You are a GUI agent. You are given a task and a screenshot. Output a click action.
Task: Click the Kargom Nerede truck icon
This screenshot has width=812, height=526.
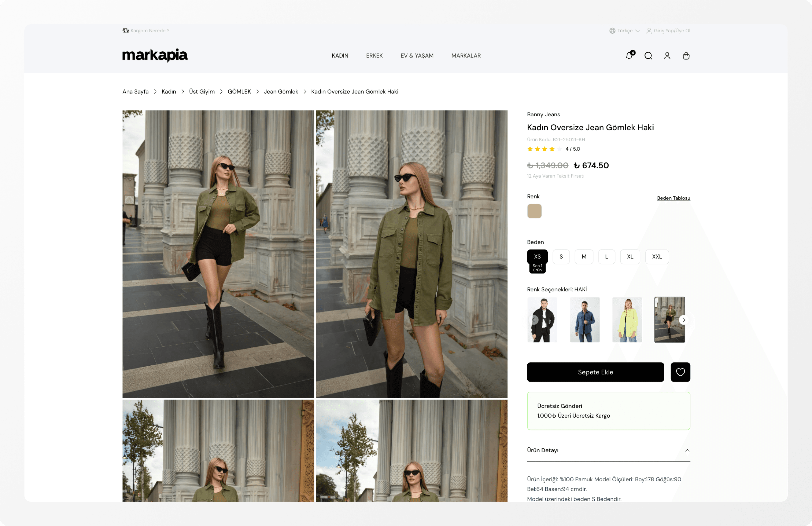[126, 31]
